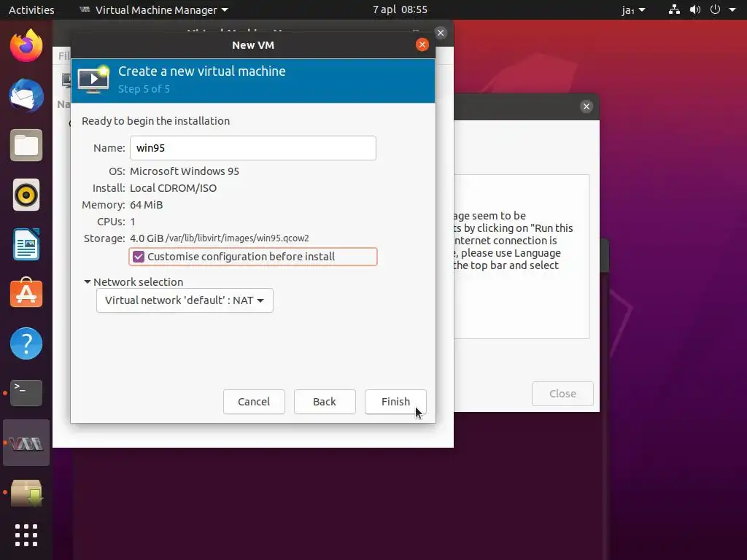
Task: Click the Back button
Action: click(x=325, y=402)
